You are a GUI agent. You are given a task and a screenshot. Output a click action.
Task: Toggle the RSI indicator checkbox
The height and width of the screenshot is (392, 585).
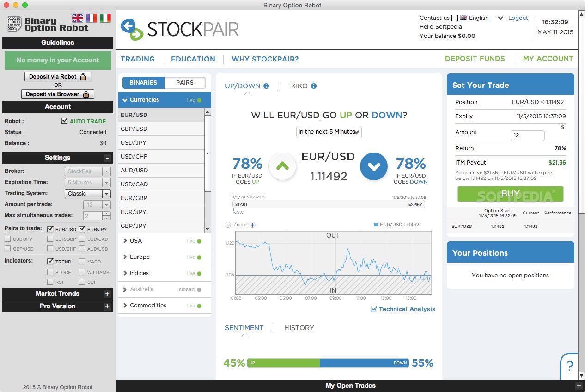point(50,282)
